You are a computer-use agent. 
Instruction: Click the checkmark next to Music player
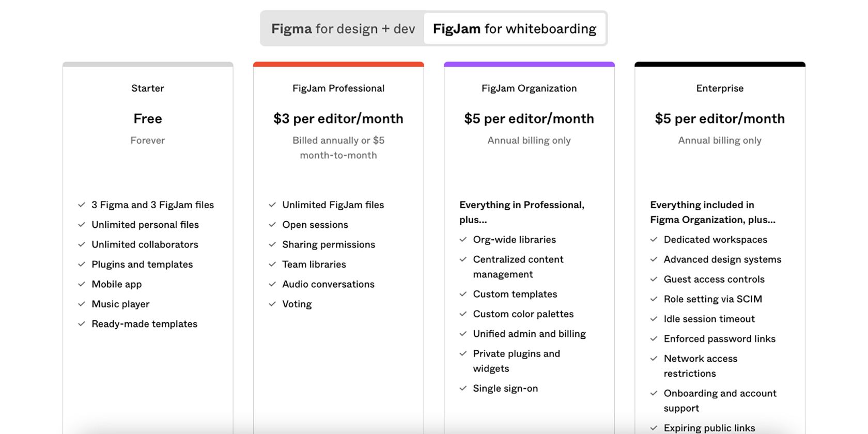81,304
